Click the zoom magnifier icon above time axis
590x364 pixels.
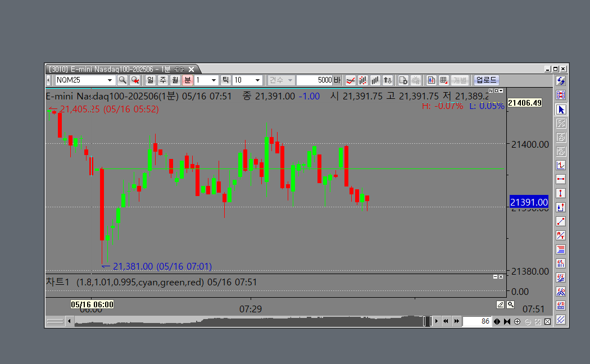point(510,304)
